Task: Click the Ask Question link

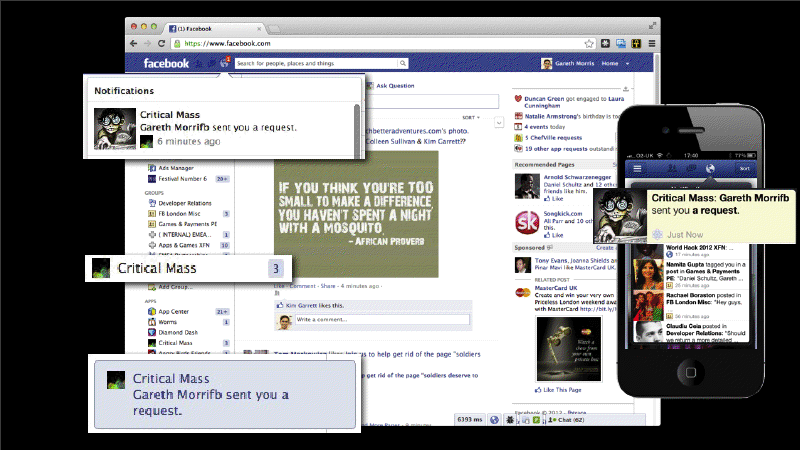Action: pyautogui.click(x=394, y=86)
